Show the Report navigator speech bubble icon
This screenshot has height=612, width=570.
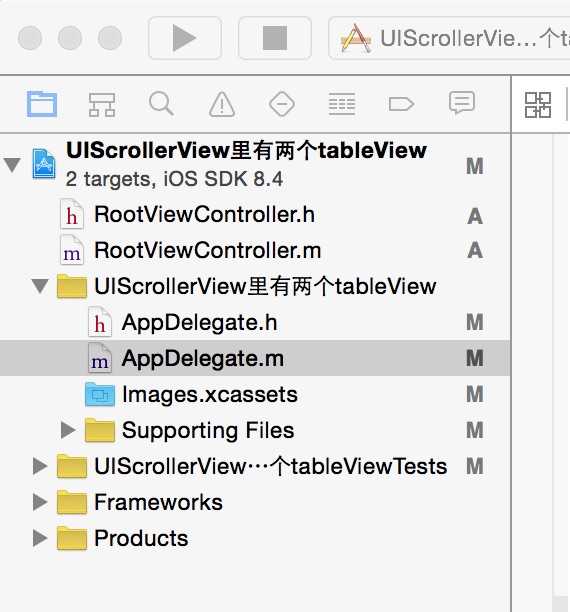462,103
